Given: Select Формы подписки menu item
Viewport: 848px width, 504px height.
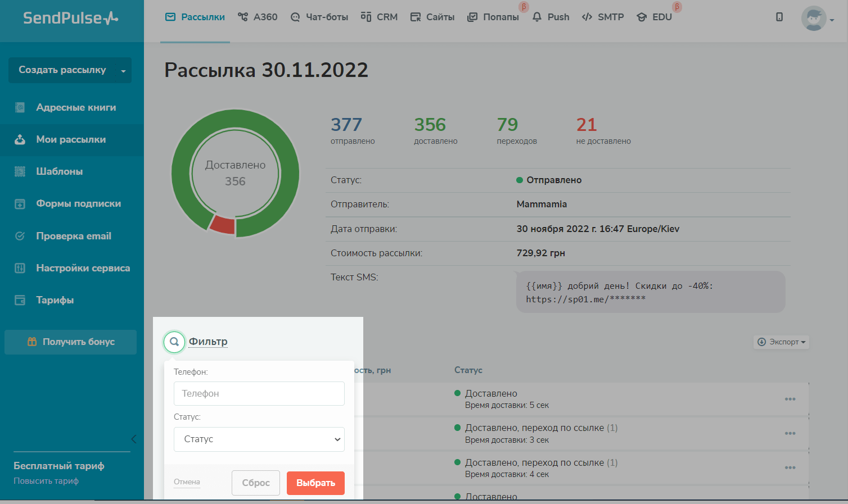Looking at the screenshot, I should [x=78, y=203].
